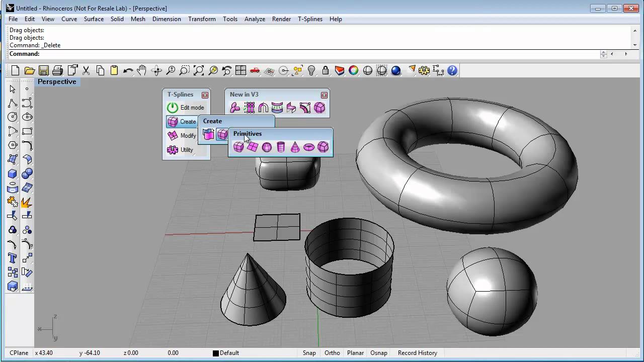The height and width of the screenshot is (362, 644).
Task: Click the surface-from-curves icon in Create
Action: 208,134
